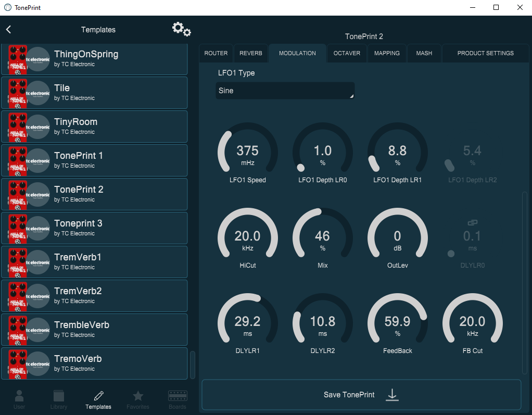Switch to the OCTAVER tab
Image resolution: width=532 pixels, height=415 pixels.
[x=347, y=53]
